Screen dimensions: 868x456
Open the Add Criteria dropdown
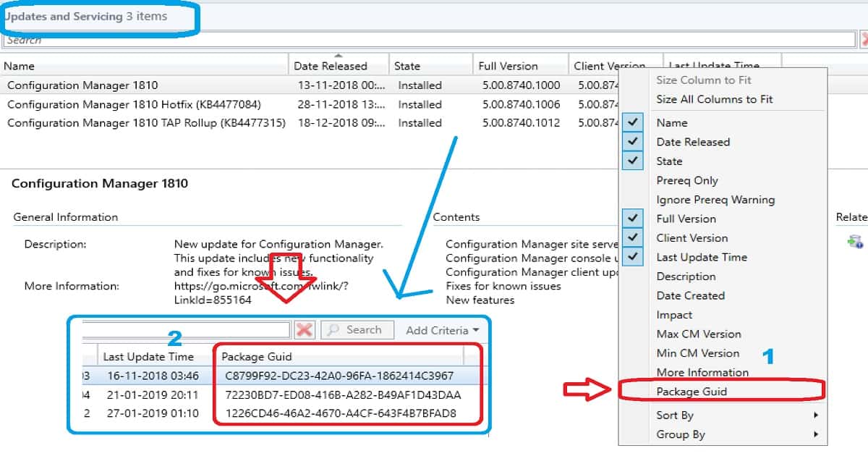pyautogui.click(x=442, y=330)
